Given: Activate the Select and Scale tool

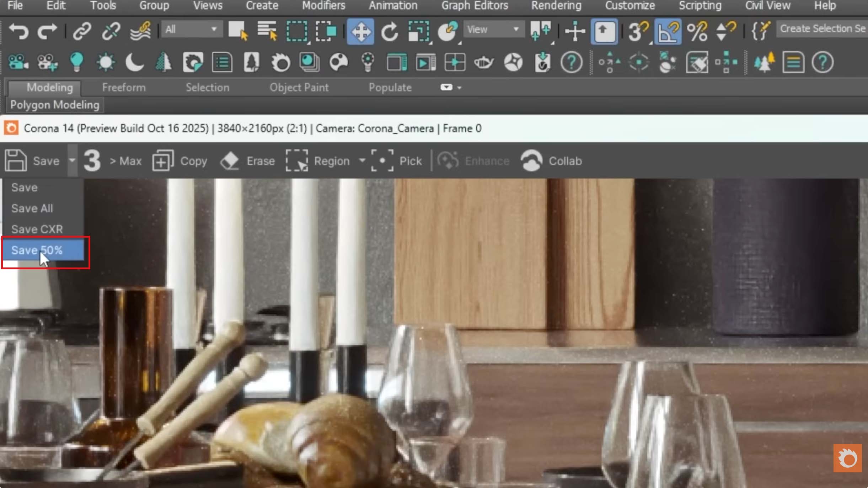Looking at the screenshot, I should (419, 31).
